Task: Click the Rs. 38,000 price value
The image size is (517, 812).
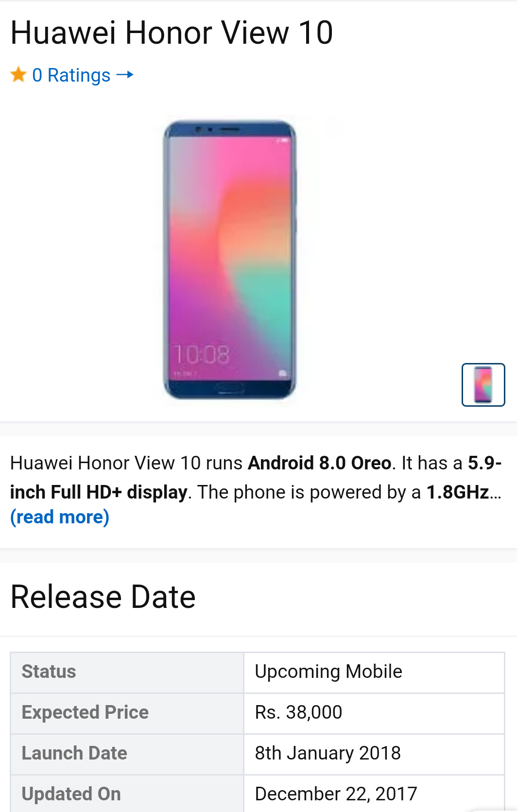Action: (298, 712)
